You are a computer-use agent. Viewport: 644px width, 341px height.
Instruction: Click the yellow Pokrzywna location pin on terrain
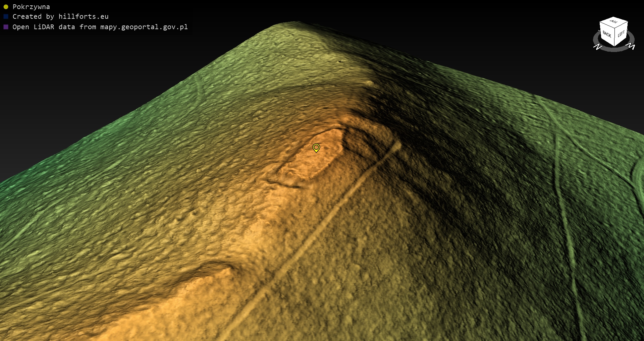[316, 148]
